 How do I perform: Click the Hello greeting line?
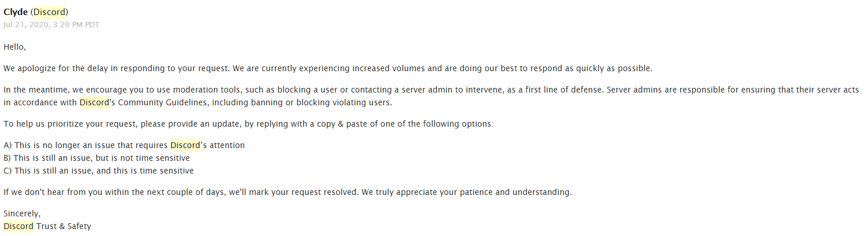coord(14,47)
